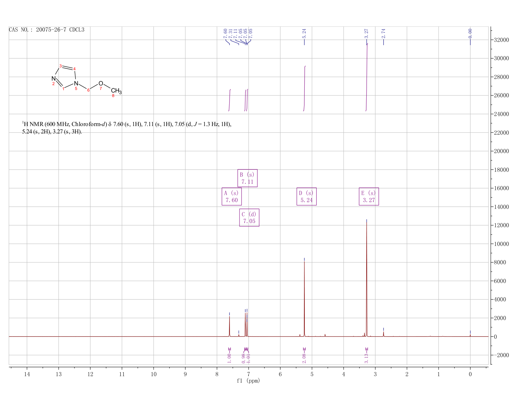This screenshot has width=532, height=411.
Task: Click the nitrogen atom labeled 2
Action: (x=54, y=78)
